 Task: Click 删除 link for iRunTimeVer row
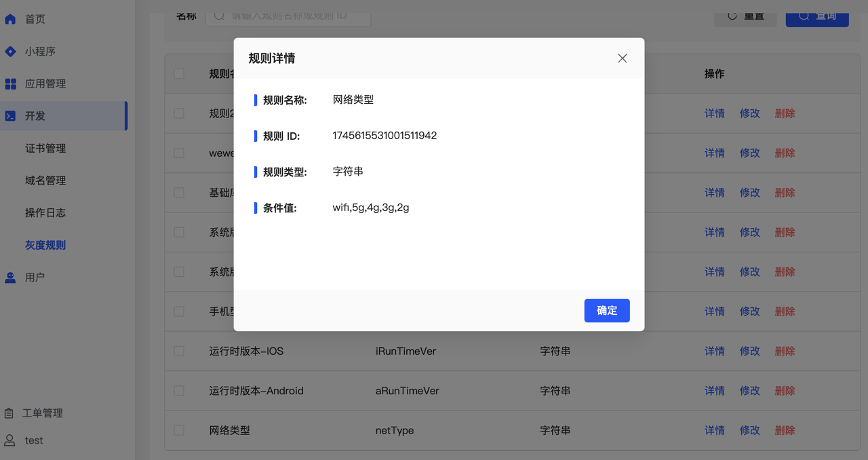[785, 351]
